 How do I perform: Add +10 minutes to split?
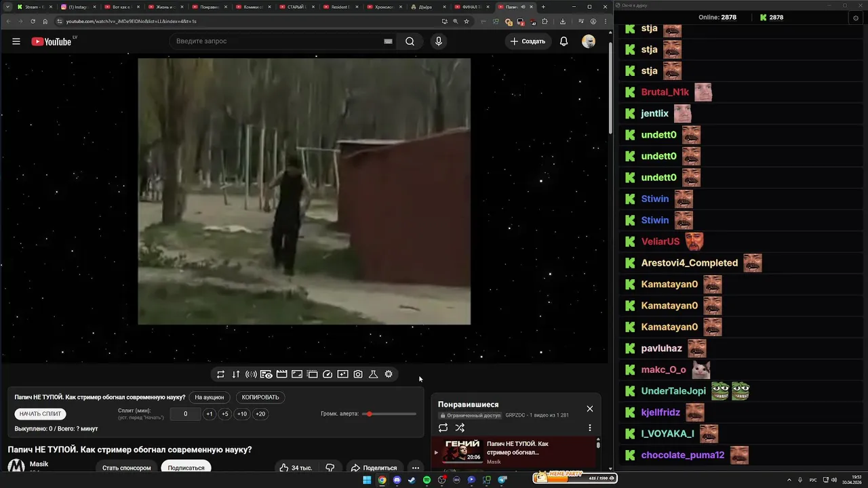pos(242,414)
